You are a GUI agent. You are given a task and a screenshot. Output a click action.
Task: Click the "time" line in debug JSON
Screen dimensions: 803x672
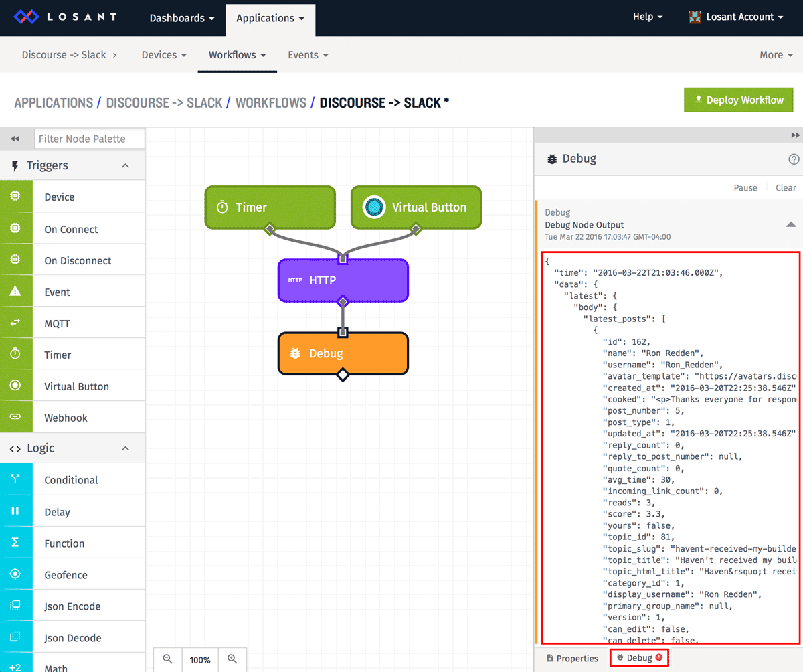pyautogui.click(x=639, y=272)
